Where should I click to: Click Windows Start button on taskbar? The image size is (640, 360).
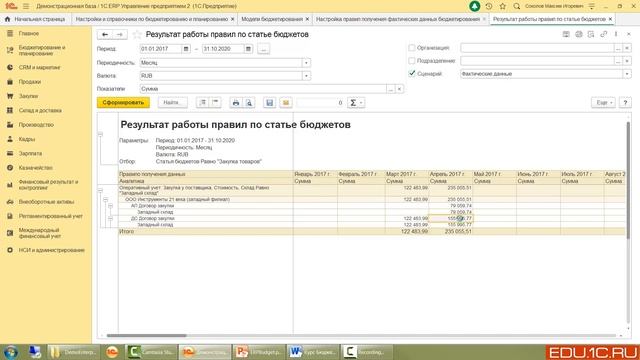(11, 351)
